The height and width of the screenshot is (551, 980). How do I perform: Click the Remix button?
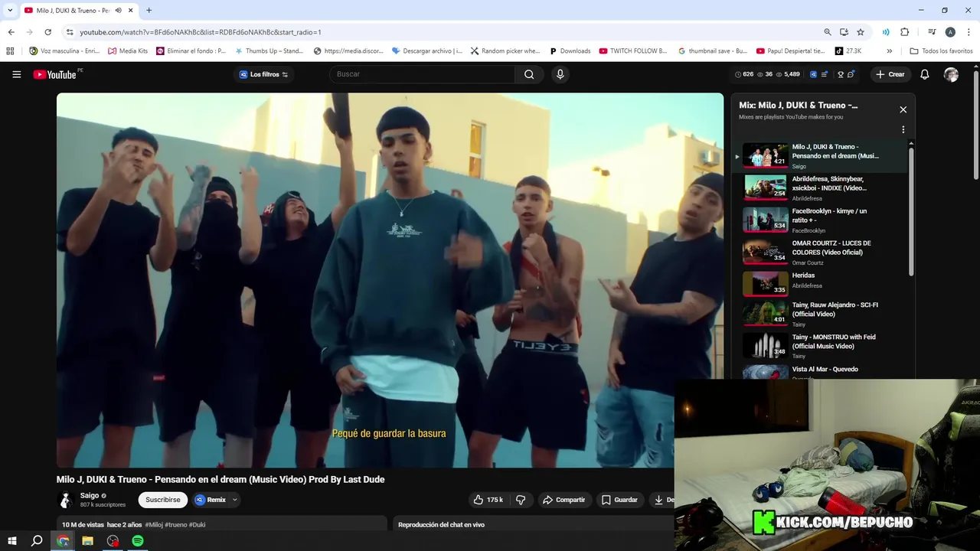pos(211,500)
